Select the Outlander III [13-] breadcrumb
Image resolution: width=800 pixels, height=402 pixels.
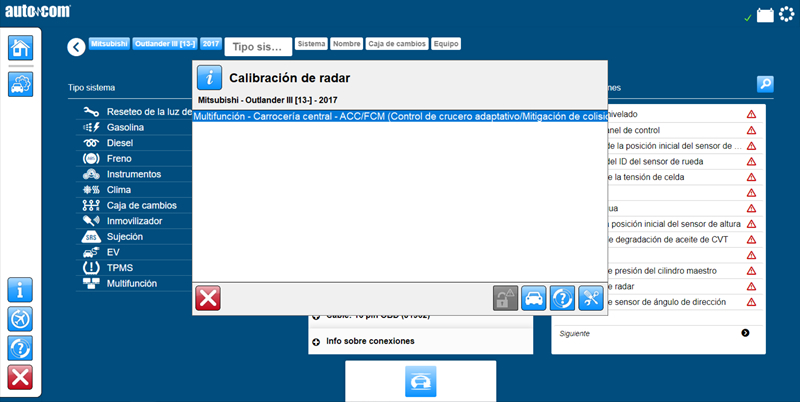(165, 44)
